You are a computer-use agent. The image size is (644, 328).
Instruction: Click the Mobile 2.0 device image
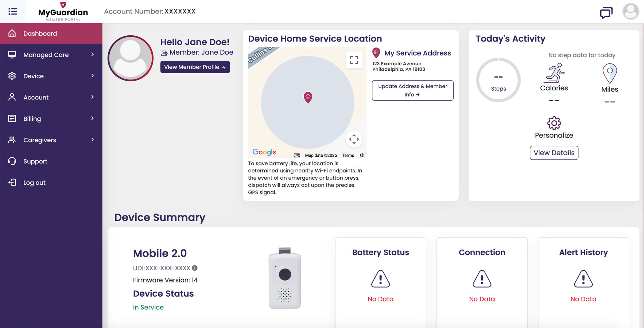click(285, 278)
